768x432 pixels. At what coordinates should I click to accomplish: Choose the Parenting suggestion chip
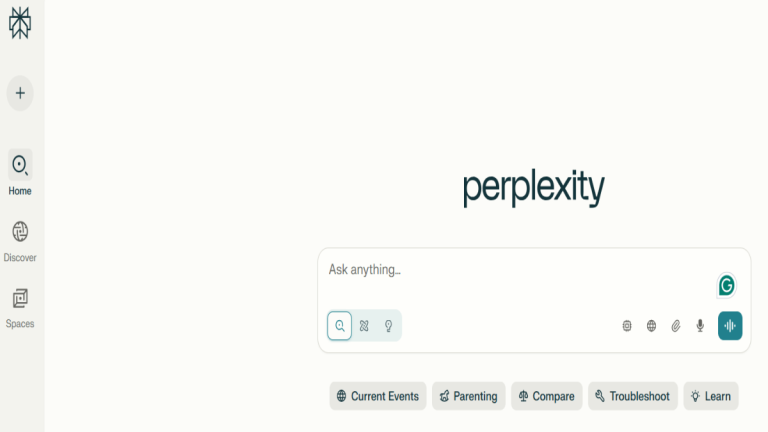pos(468,396)
